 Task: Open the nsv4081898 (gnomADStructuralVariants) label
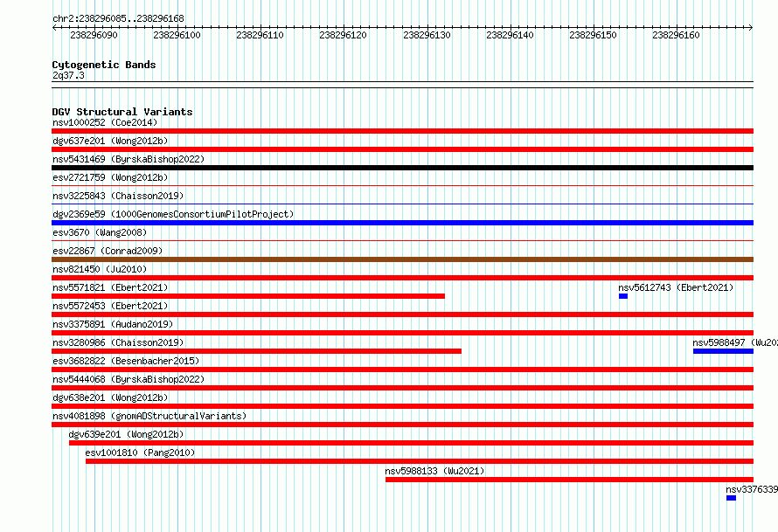(149, 416)
